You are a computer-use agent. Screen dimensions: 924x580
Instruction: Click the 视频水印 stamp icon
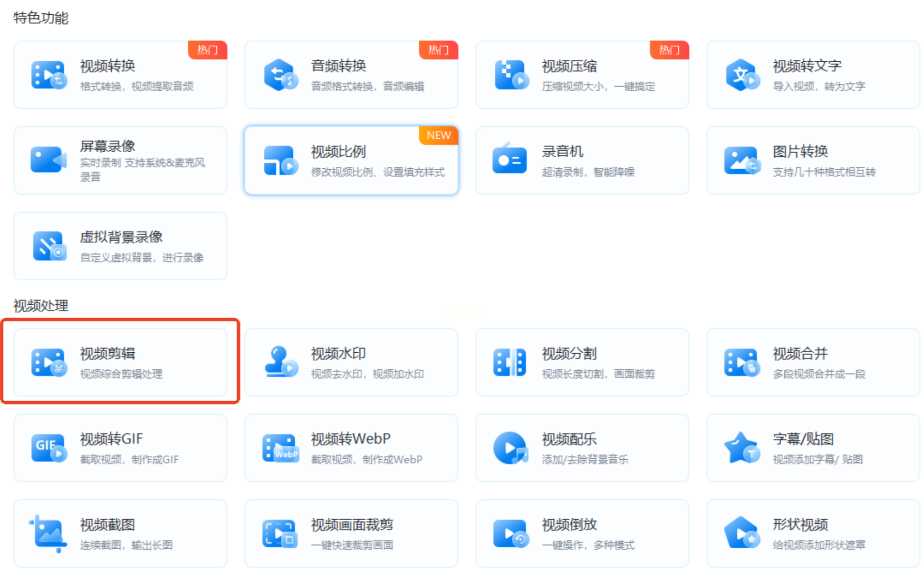point(280,362)
